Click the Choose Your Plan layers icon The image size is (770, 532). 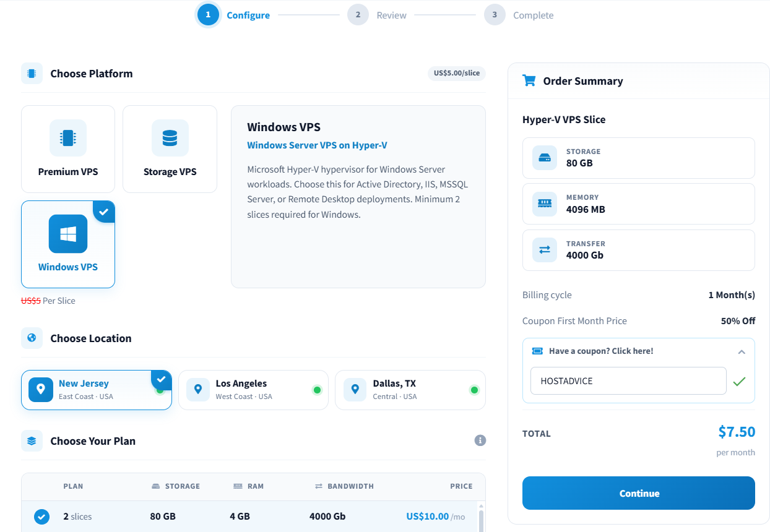(x=32, y=440)
